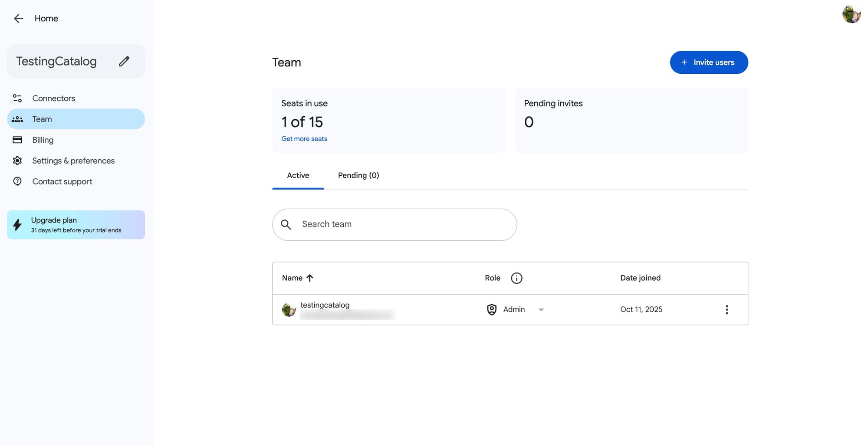Click the Oct 11, 2025 date cell

tap(641, 309)
